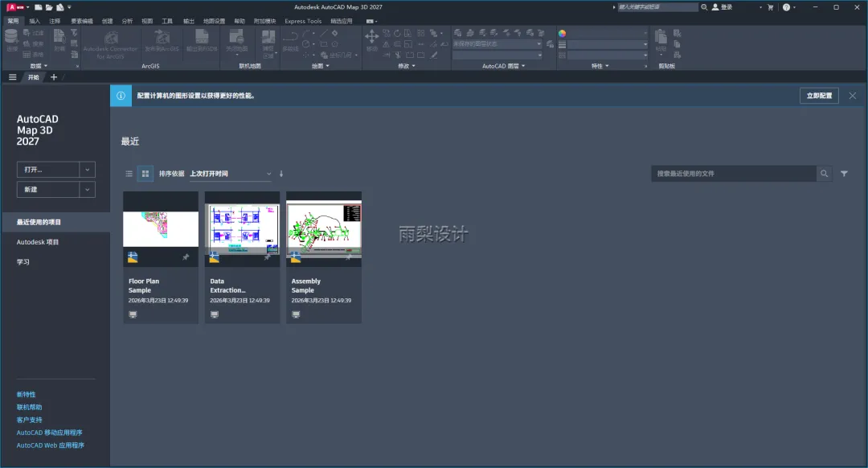Open the AutoCAD Web 应用程序 link
The height and width of the screenshot is (468, 868).
[51, 445]
